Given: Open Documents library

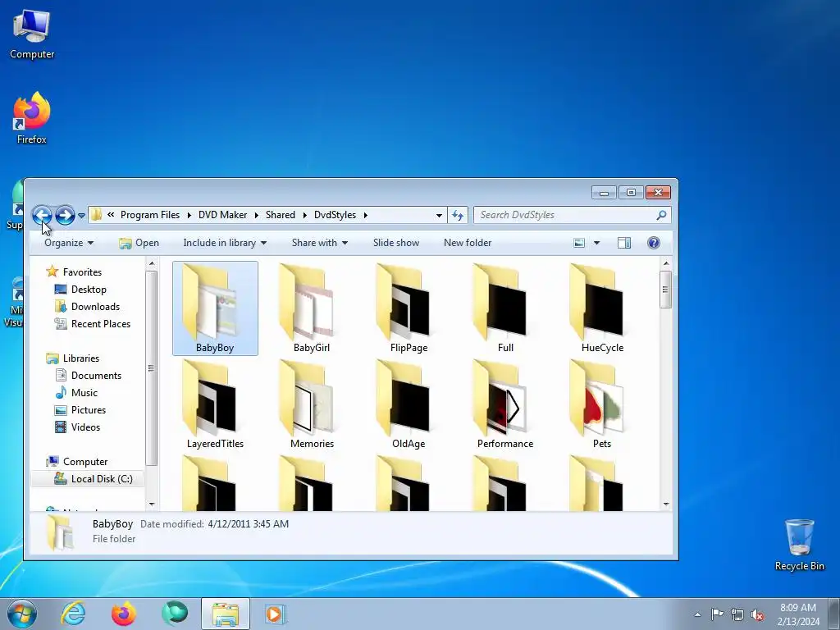Looking at the screenshot, I should point(96,376).
